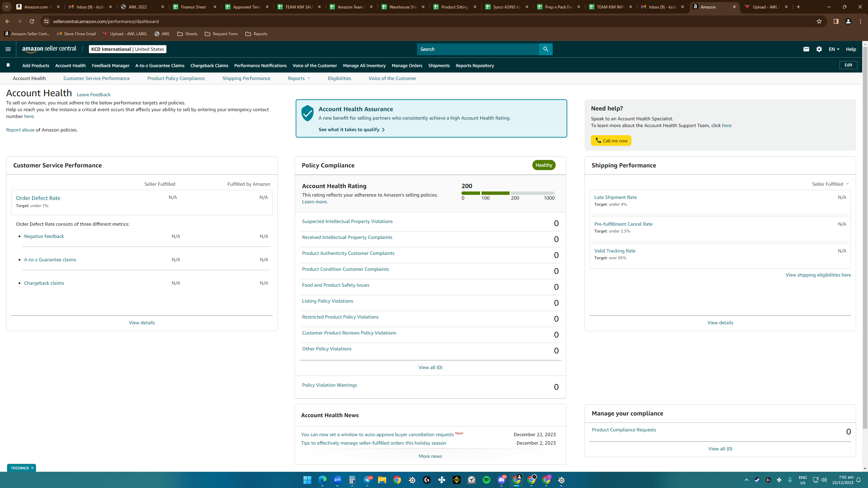Open Calculator from the taskbar
The width and height of the screenshot is (868, 488).
[x=352, y=480]
